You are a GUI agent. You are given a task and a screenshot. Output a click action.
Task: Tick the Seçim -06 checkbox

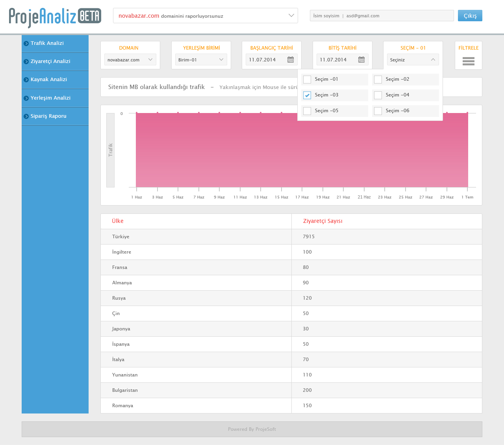[x=378, y=111]
